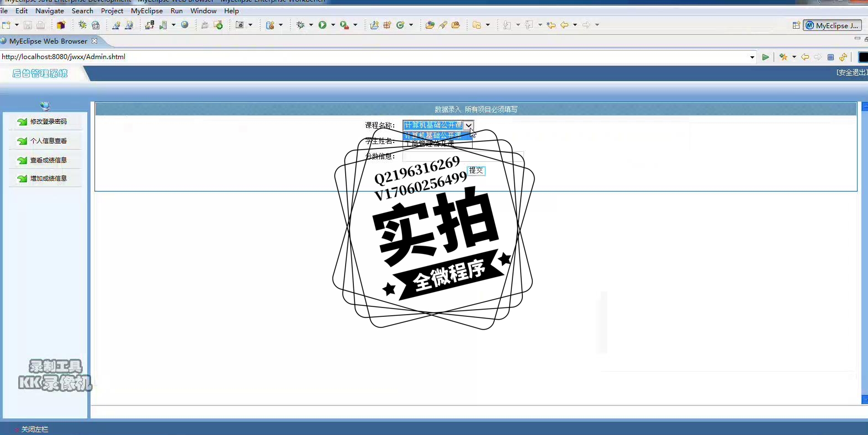868x435 pixels.
Task: Click the browser Add Favorite star icon
Action: tap(784, 57)
